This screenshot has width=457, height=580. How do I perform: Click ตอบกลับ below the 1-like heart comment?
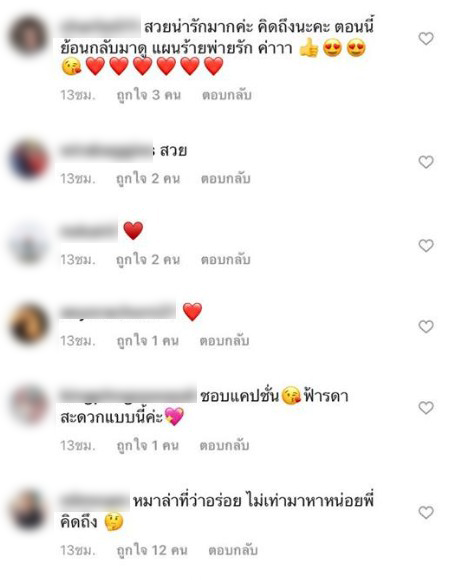pos(224,341)
